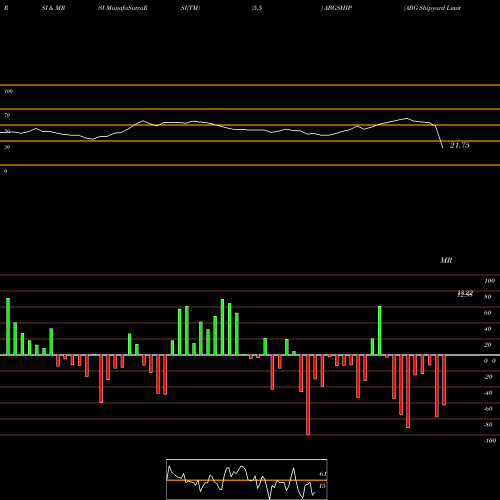This screenshot has height=500, width=500.
Task: Click the -60 label on the MR axis
Action: point(488,409)
